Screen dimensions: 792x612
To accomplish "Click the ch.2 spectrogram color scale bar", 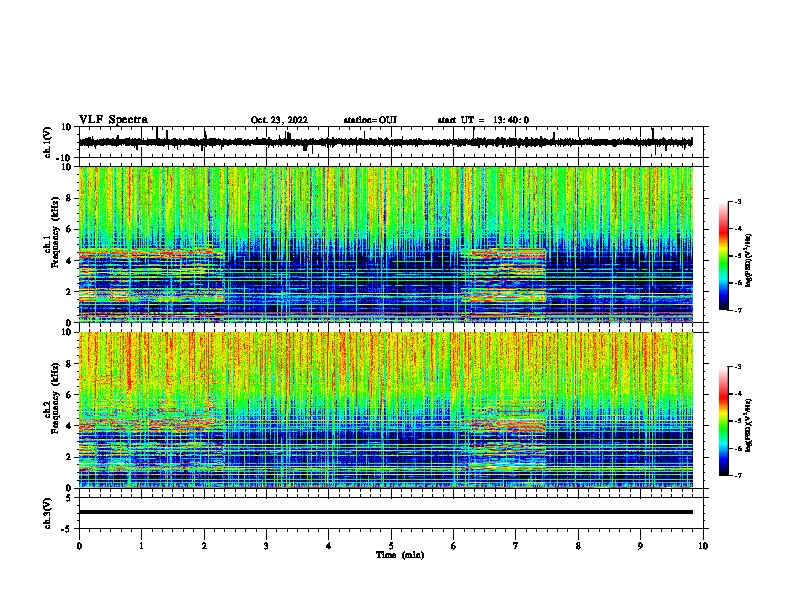I will coord(723,421).
